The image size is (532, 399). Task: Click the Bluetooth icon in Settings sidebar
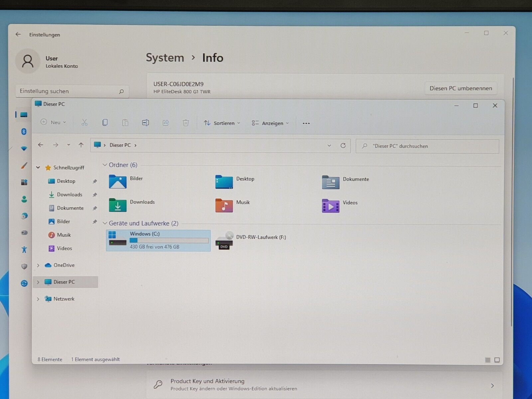pyautogui.click(x=24, y=132)
